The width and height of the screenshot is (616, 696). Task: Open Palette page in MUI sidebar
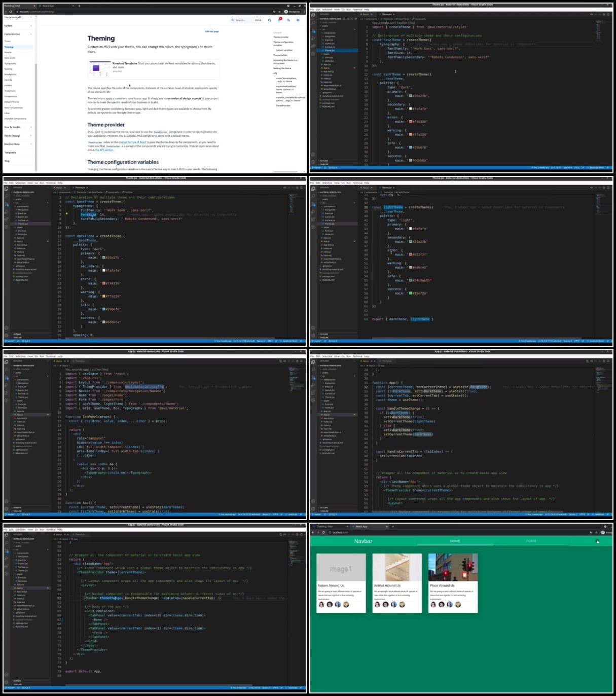point(8,52)
